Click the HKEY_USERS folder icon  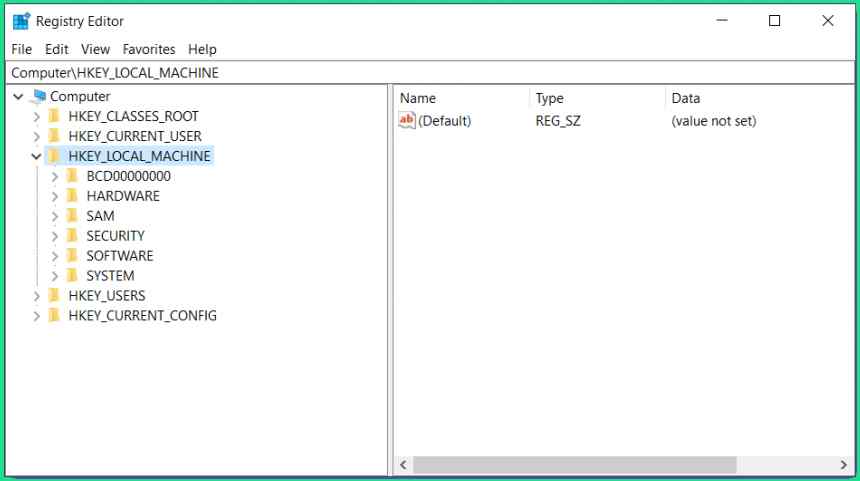[54, 296]
